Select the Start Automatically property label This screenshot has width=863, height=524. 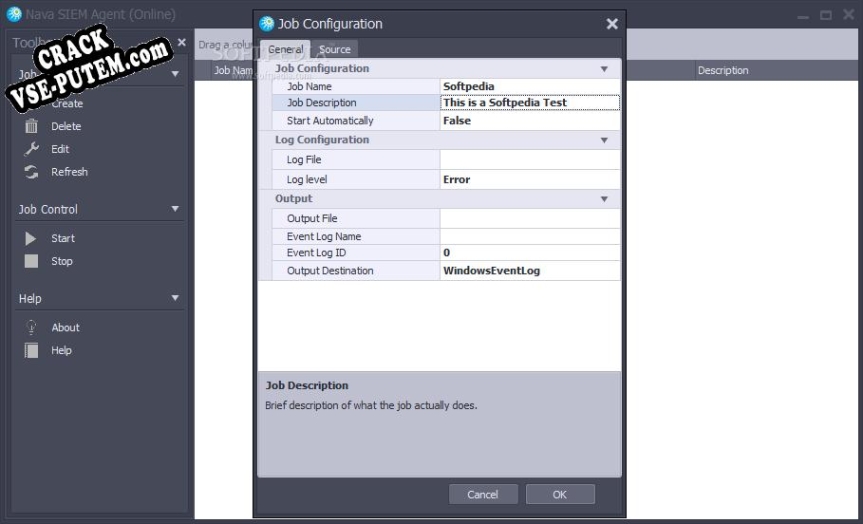[x=330, y=121]
